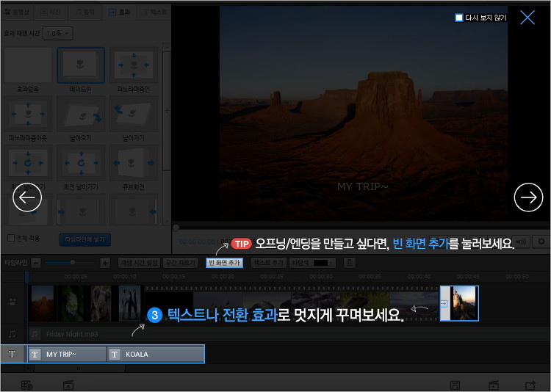This screenshot has height=392, width=551.
Task: Open the 바탕색 color dropdown
Action: [x=312, y=262]
